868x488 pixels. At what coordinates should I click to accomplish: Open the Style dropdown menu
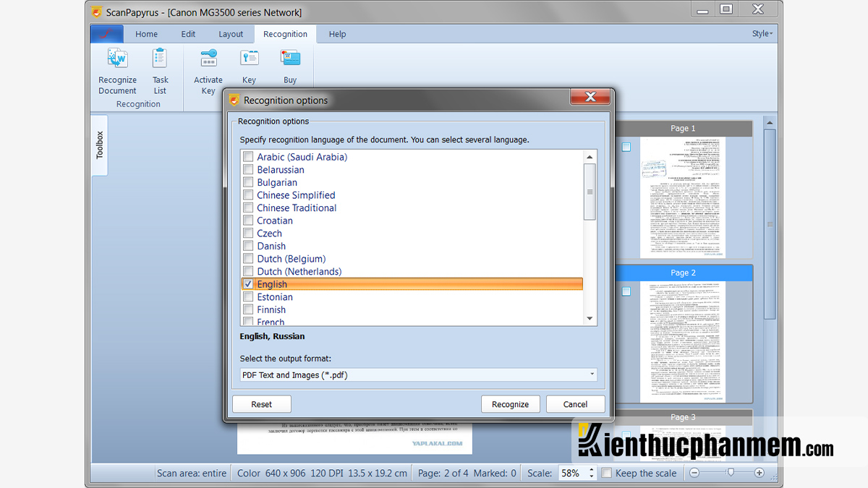762,33
